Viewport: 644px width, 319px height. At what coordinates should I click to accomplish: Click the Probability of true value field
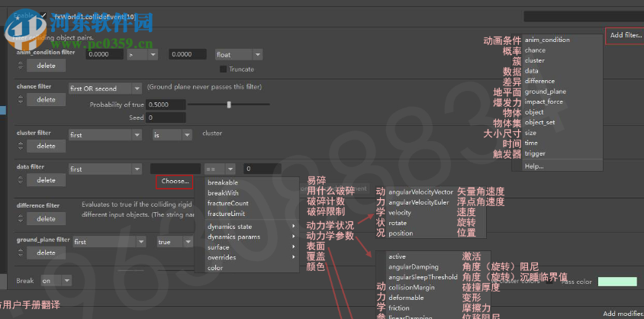(x=166, y=105)
